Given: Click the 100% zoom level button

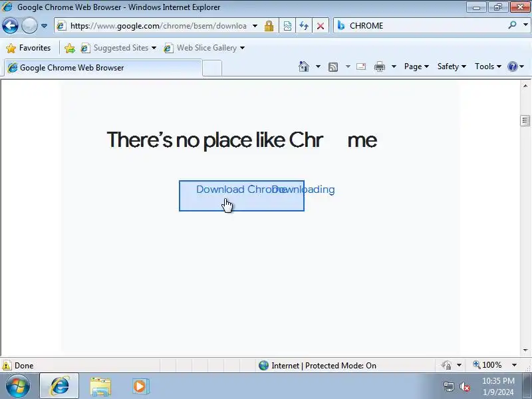Looking at the screenshot, I should coord(487,365).
